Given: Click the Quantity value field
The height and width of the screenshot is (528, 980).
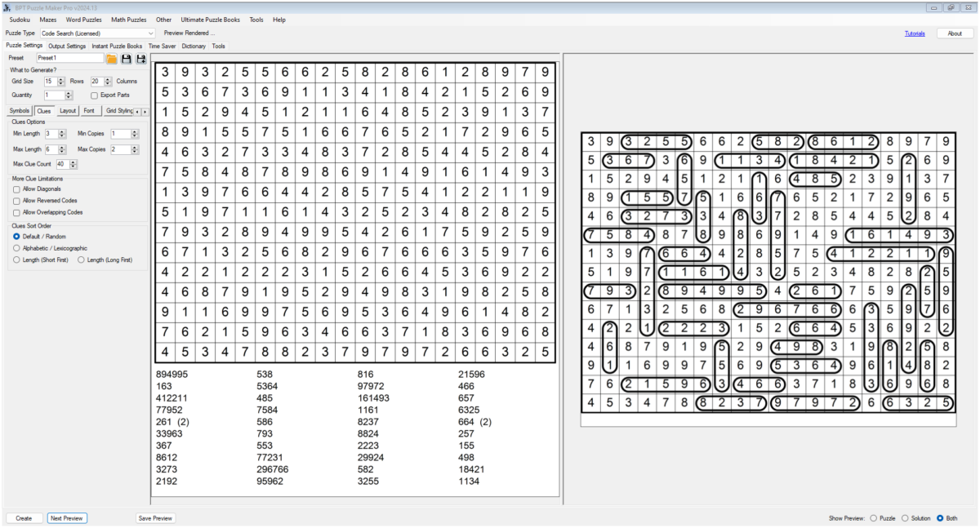Looking at the screenshot, I should tap(56, 95).
